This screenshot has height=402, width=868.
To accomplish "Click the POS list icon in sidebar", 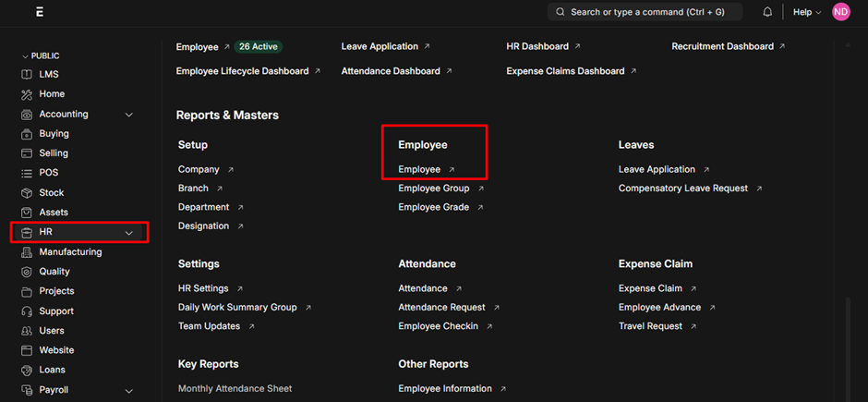I will pos(27,174).
